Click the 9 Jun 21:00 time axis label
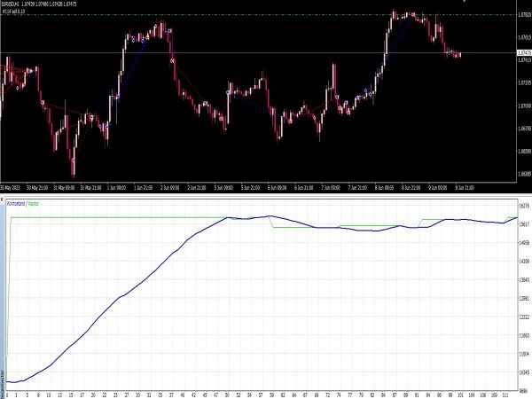Screen dimensions: 532x399 [x=465, y=188]
